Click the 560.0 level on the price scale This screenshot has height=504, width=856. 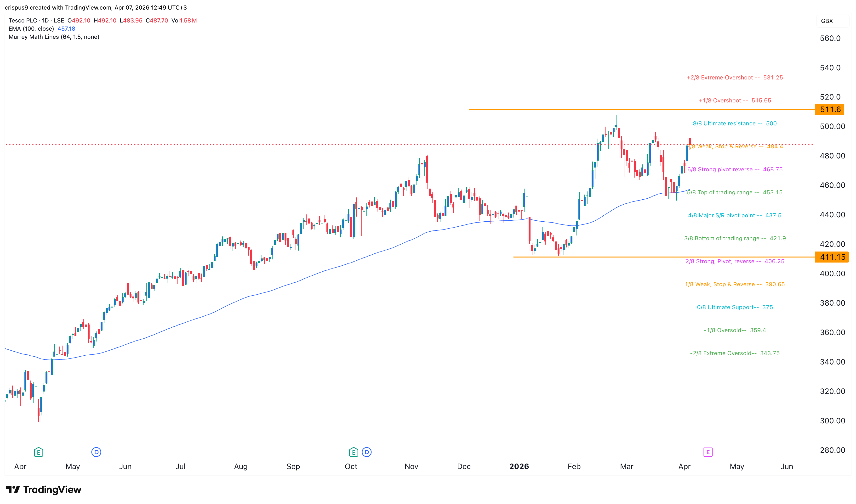tap(830, 38)
